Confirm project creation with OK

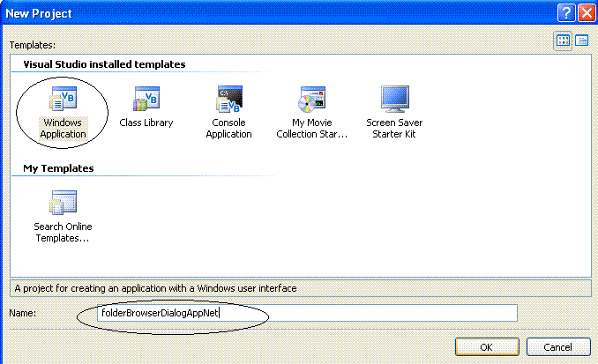pyautogui.click(x=487, y=347)
